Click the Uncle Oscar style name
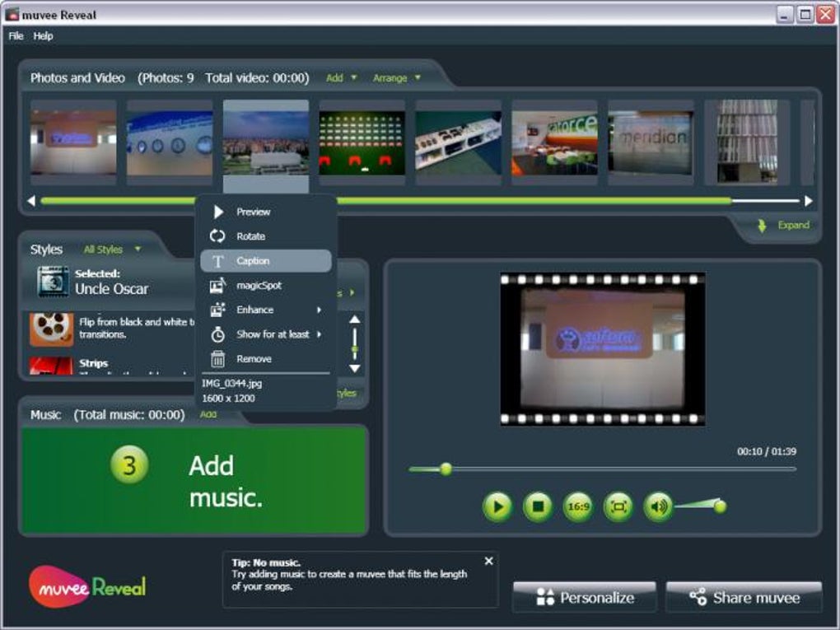Screen dimensions: 840x630 111,289
